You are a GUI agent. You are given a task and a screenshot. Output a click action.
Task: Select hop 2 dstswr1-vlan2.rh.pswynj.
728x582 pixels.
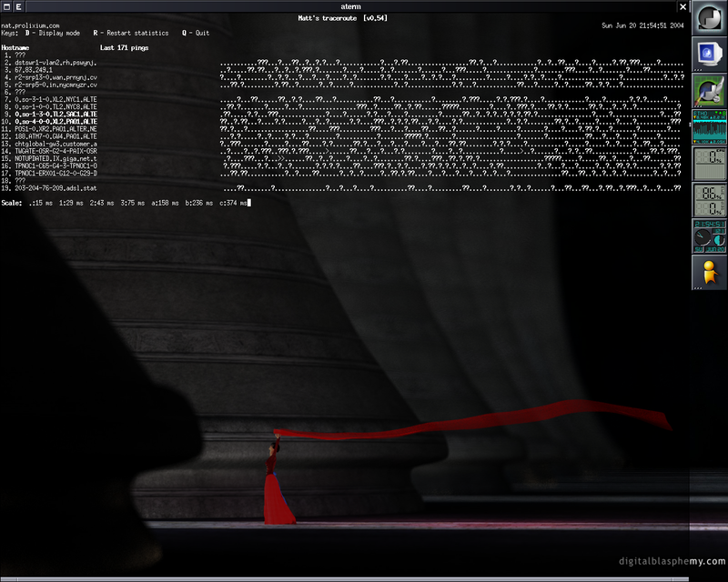[x=50, y=63]
